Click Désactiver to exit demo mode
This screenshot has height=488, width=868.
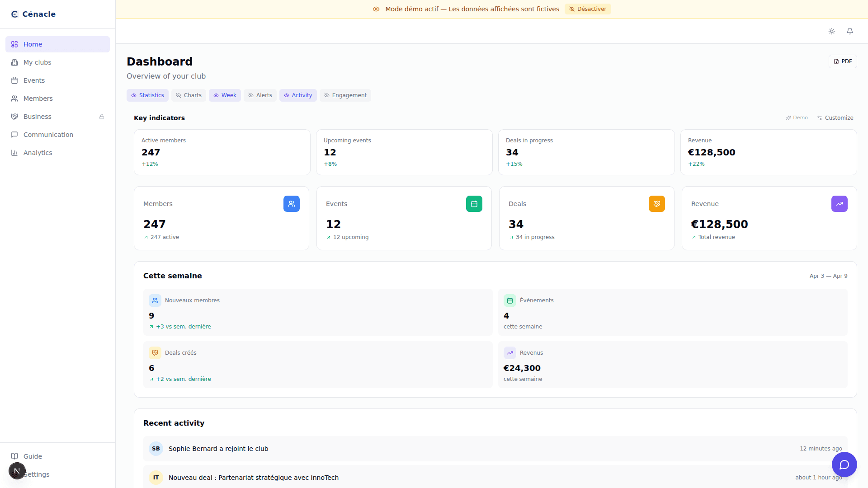(588, 9)
